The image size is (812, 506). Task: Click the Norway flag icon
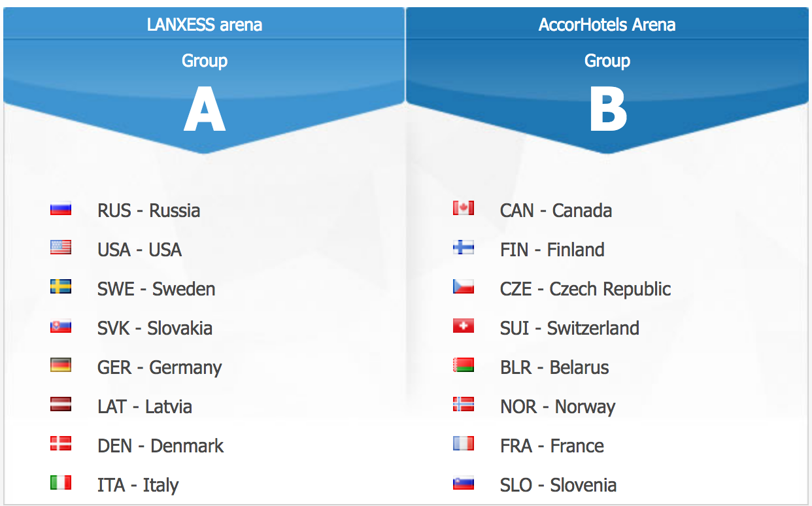[x=464, y=405]
